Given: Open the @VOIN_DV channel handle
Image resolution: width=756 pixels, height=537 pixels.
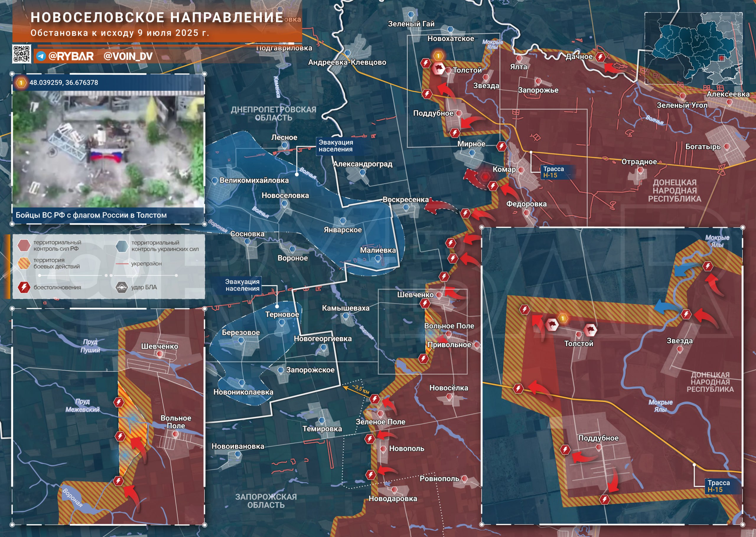Looking at the screenshot, I should pos(128,56).
